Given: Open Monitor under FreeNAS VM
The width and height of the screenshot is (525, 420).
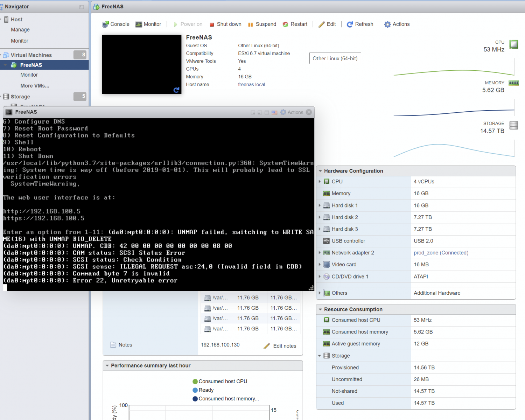Looking at the screenshot, I should 29,75.
